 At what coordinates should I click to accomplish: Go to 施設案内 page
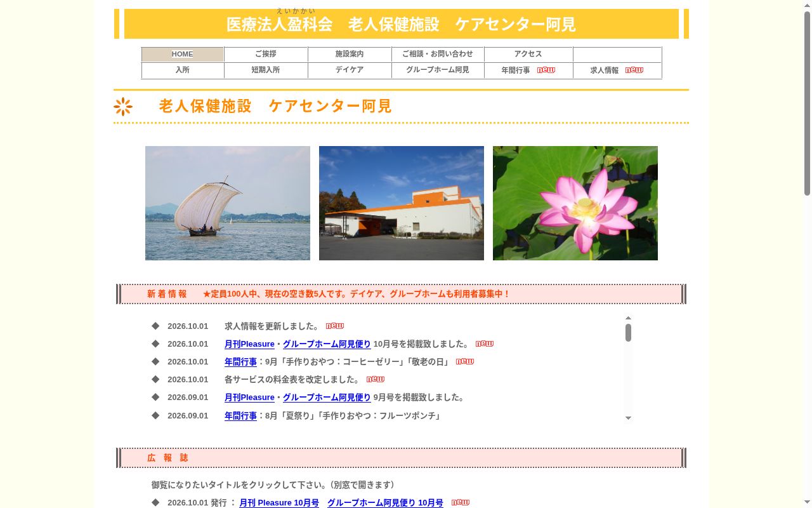pos(350,55)
